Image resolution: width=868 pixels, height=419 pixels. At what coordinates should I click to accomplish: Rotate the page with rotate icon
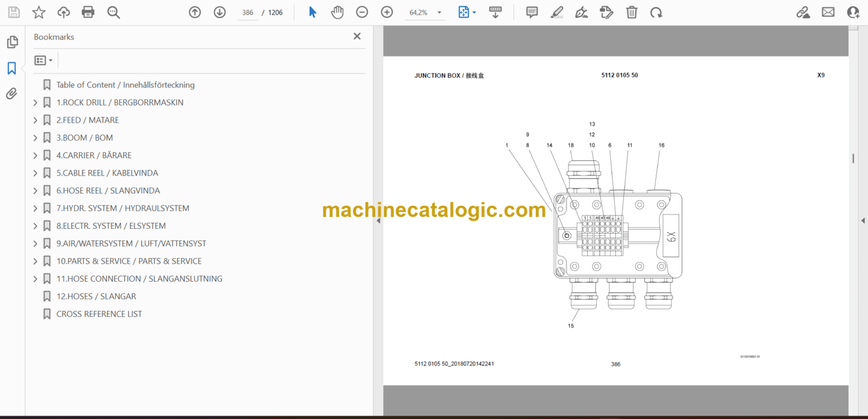(656, 12)
